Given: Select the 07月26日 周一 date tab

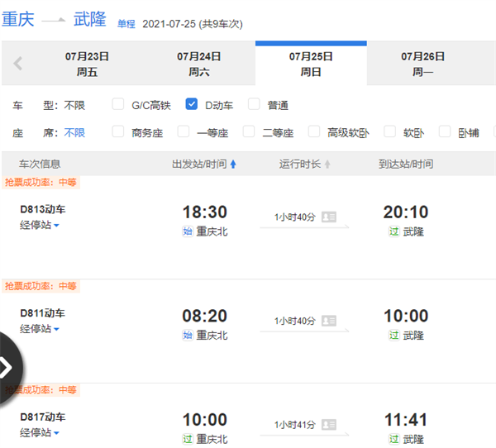Looking at the screenshot, I should click(x=422, y=64).
